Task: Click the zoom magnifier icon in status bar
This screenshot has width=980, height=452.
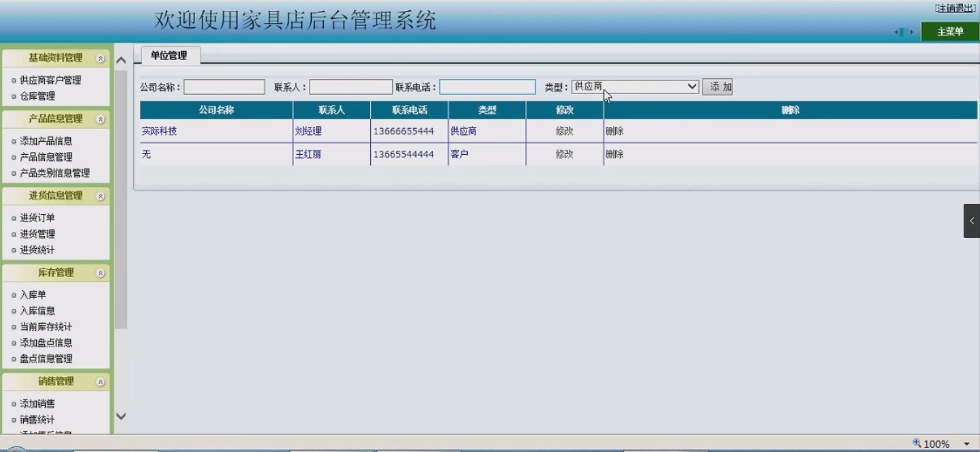Action: click(x=917, y=443)
